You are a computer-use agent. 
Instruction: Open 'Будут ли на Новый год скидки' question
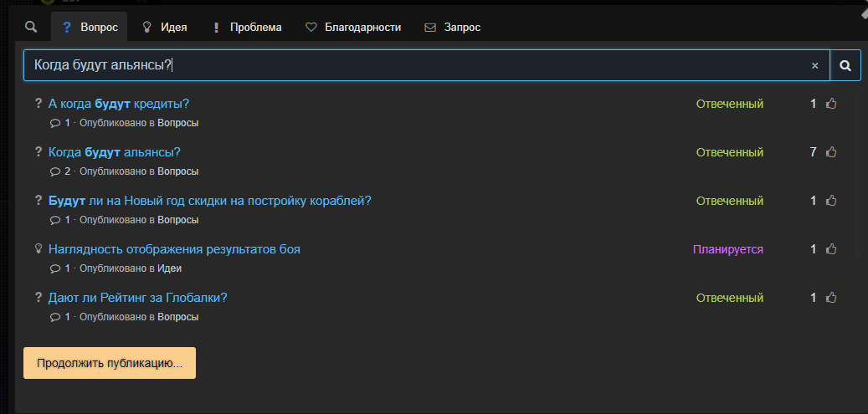click(209, 201)
